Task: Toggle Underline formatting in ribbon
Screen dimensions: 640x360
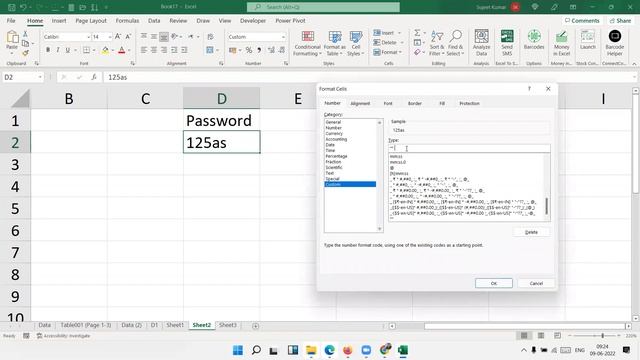Action: point(67,50)
